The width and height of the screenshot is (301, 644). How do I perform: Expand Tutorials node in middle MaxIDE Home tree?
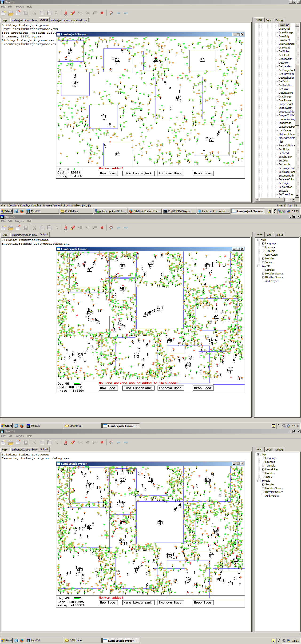pyautogui.click(x=263, y=251)
